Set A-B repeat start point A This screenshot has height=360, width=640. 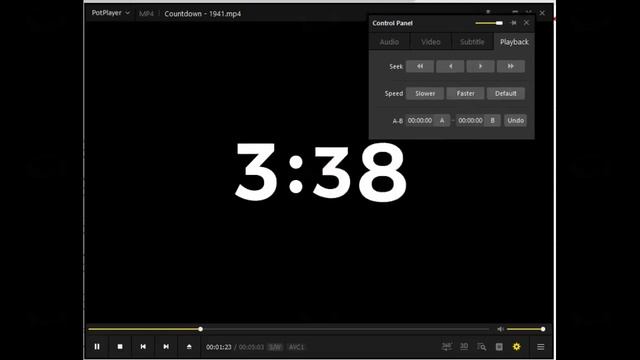click(x=442, y=120)
